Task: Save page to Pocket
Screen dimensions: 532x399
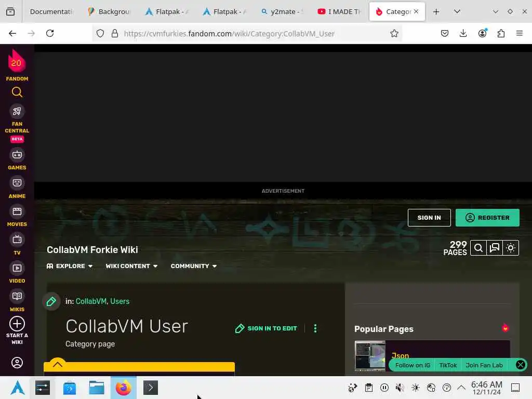Action: [445, 33]
